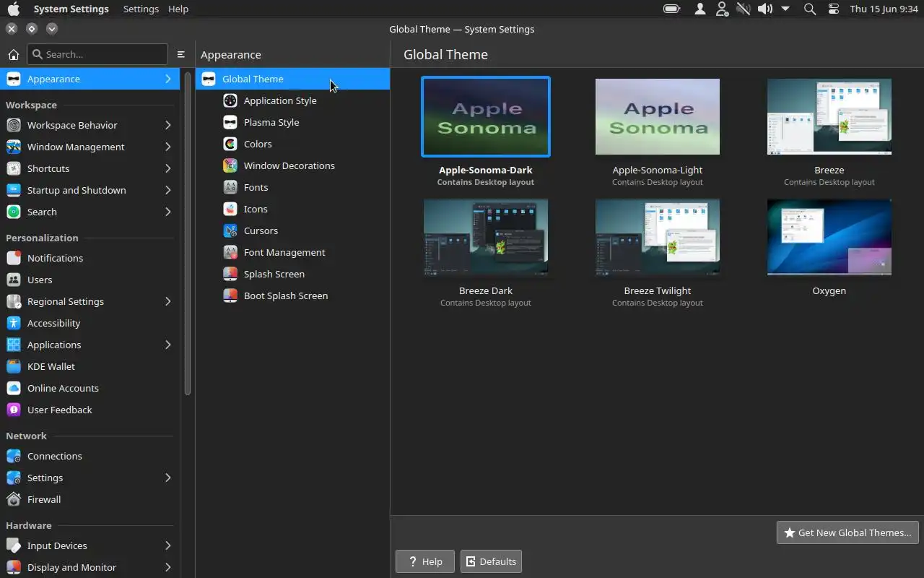The height and width of the screenshot is (578, 924).
Task: Select the Breeze Dark theme thumbnail
Action: pos(486,237)
